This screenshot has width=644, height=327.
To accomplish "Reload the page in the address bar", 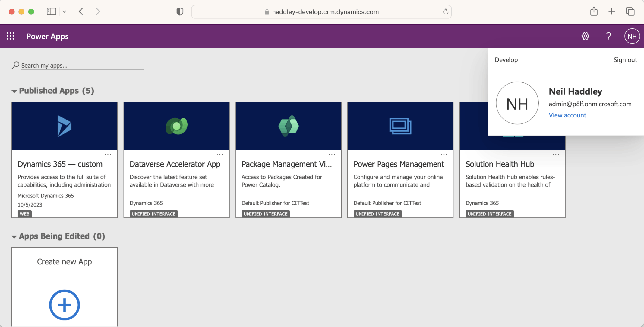I will [445, 12].
